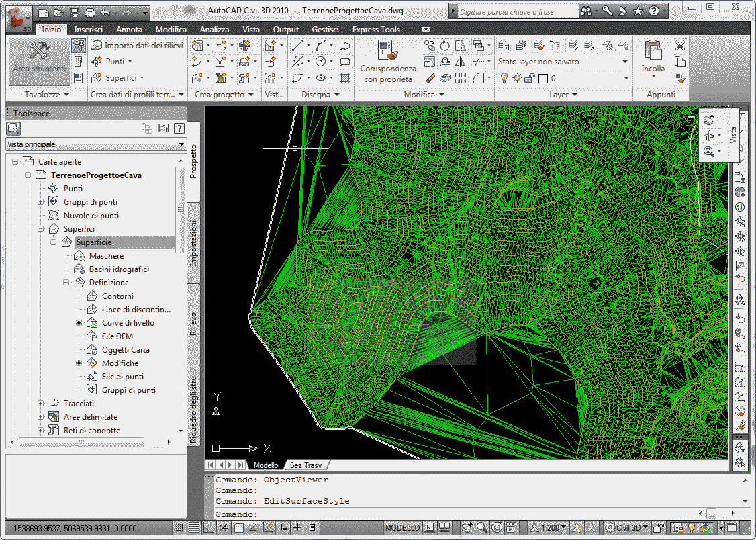The image size is (756, 540).
Task: Open the Civil 3D workspace dropdown
Action: pyautogui.click(x=628, y=527)
